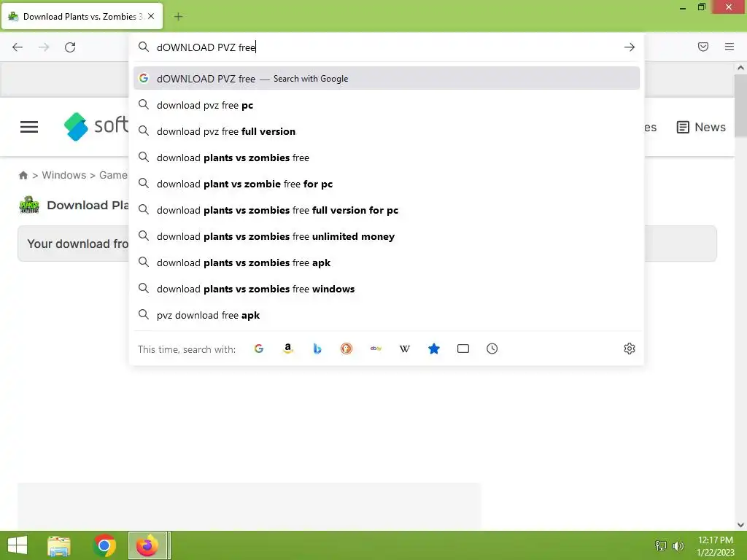Click the taskbar clock showing 12:17 PM
The image size is (747, 560).
coord(716,545)
